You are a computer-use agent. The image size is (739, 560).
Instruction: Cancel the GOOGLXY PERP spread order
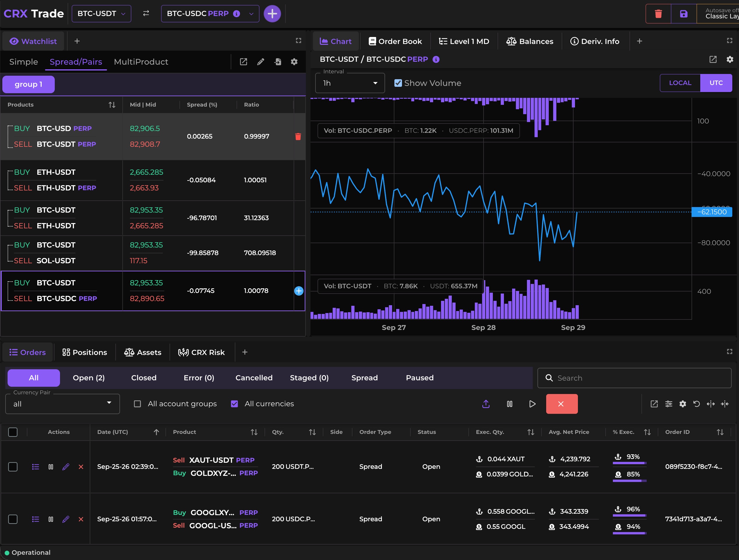pos(81,519)
